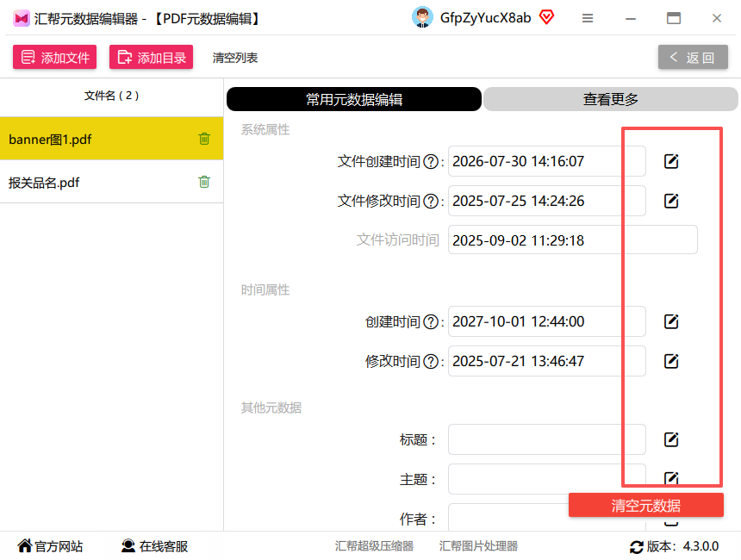Open 官方网站 link in footer
Image resolution: width=741 pixels, height=560 pixels.
[50, 546]
